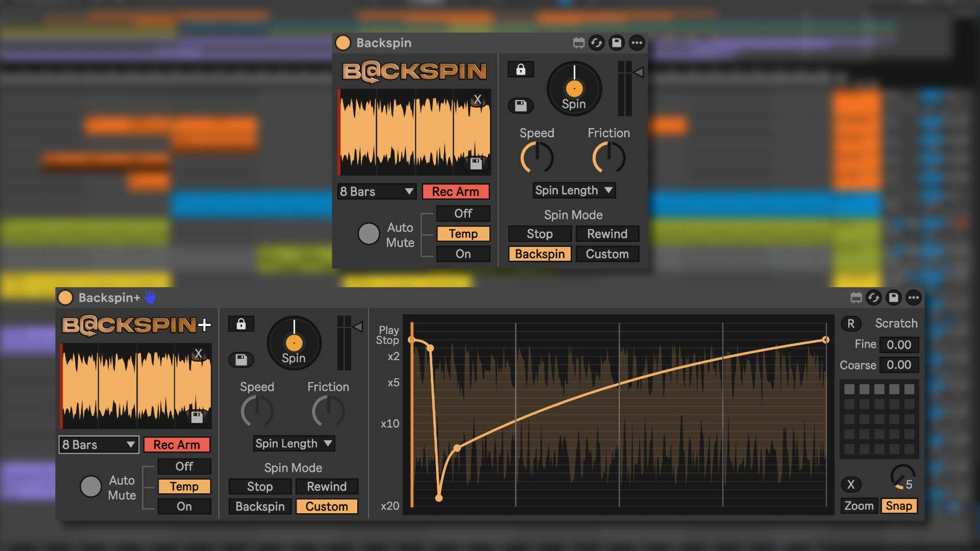The height and width of the screenshot is (551, 980).
Task: Click the hot-swap icon on the Backspin title bar
Action: pos(597,43)
